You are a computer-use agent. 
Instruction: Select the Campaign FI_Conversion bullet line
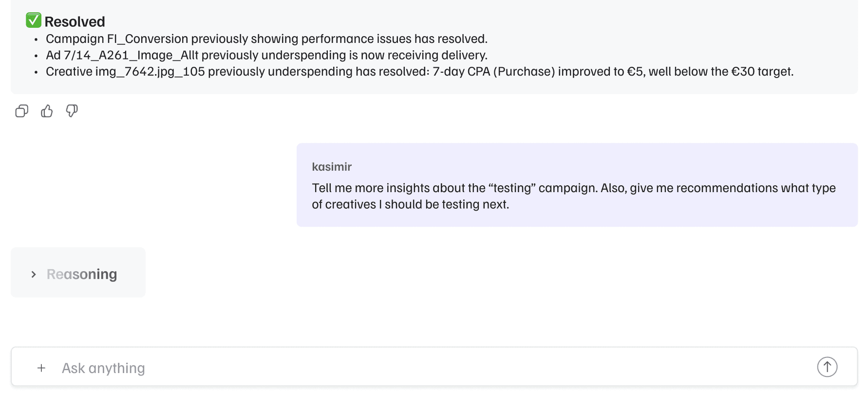coord(266,39)
